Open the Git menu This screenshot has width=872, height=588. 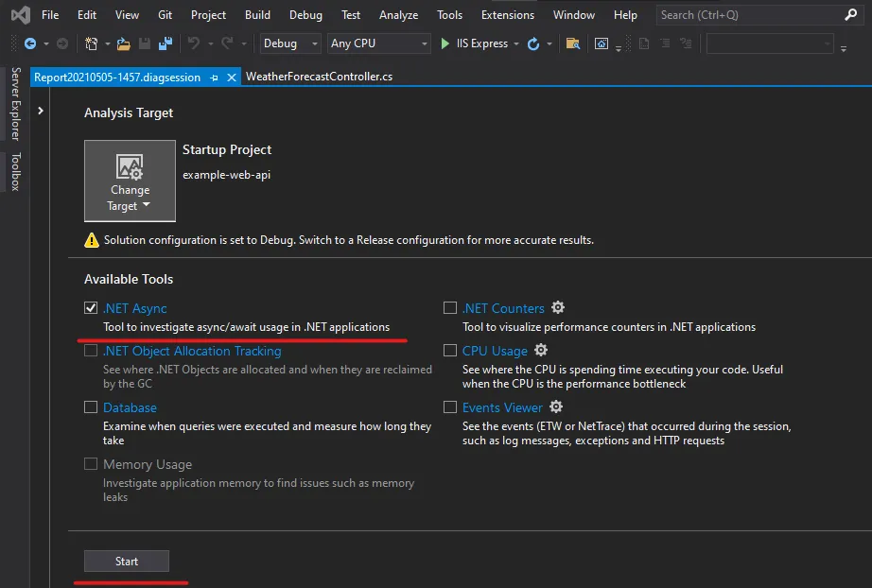pos(165,15)
